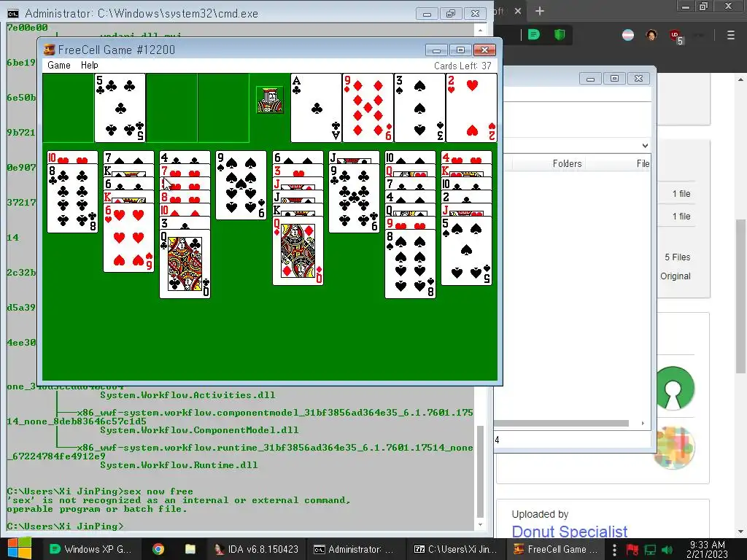Select the 5 of spades in eighth column

pos(466,251)
